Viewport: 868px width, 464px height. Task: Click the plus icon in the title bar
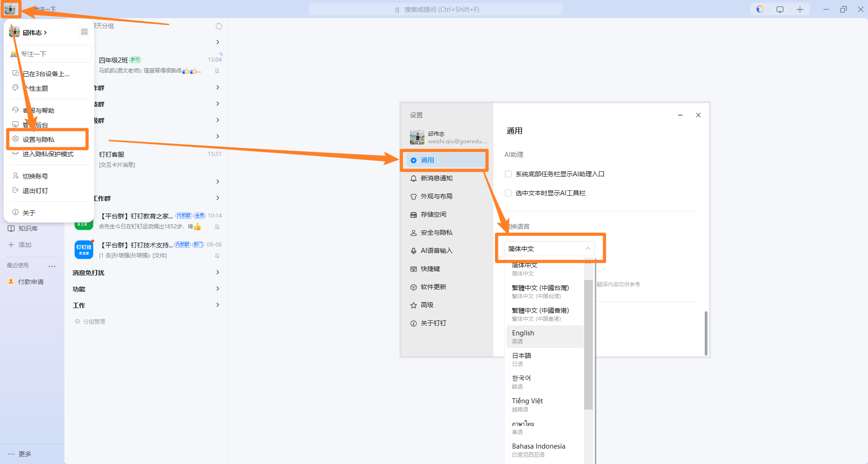point(800,9)
